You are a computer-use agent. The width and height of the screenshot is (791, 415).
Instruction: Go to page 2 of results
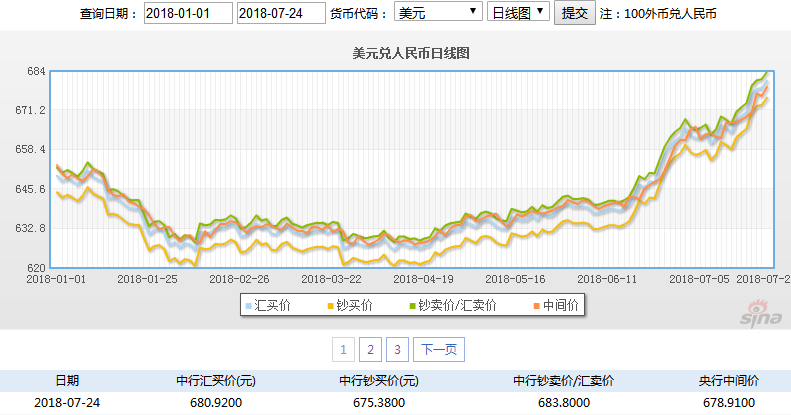pyautogui.click(x=370, y=349)
